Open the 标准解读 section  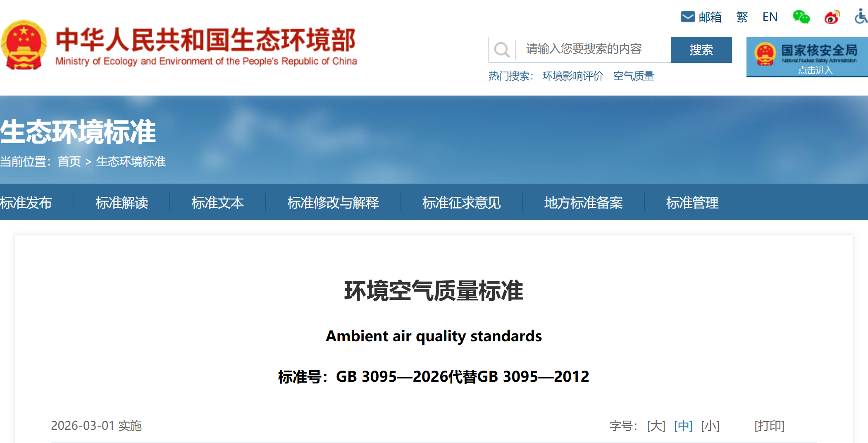(x=122, y=203)
